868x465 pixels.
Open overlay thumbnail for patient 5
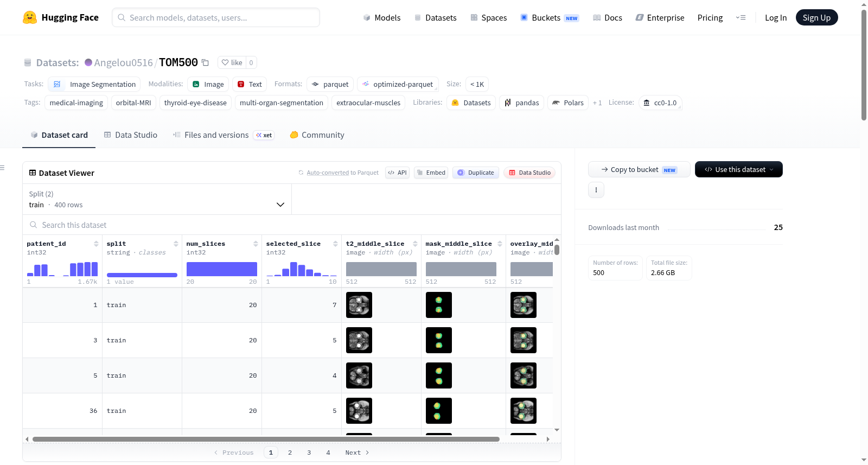[x=524, y=375]
